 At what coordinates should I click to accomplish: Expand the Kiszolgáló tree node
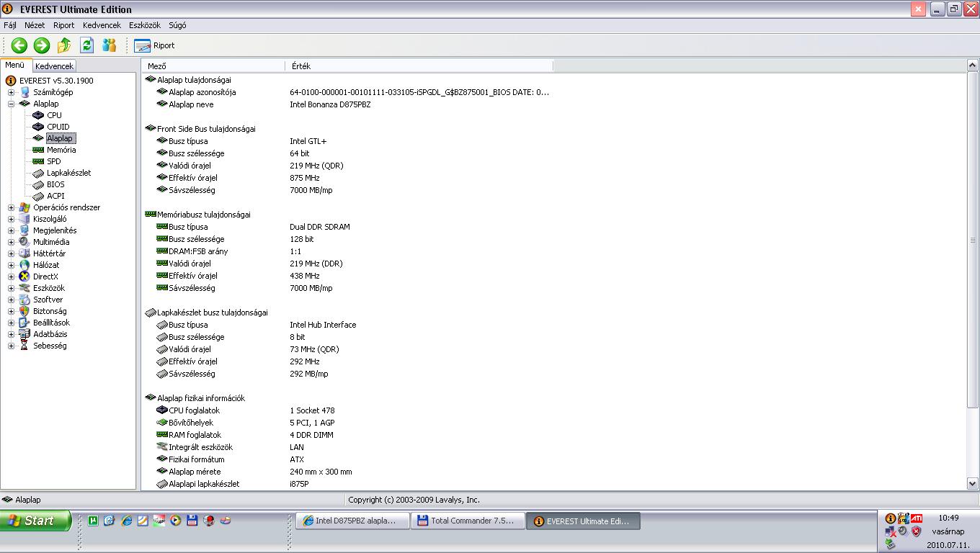coord(11,219)
